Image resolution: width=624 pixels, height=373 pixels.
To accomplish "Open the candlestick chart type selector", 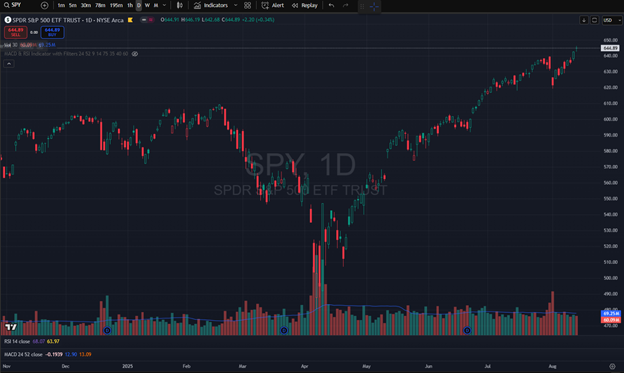I will coord(180,5).
